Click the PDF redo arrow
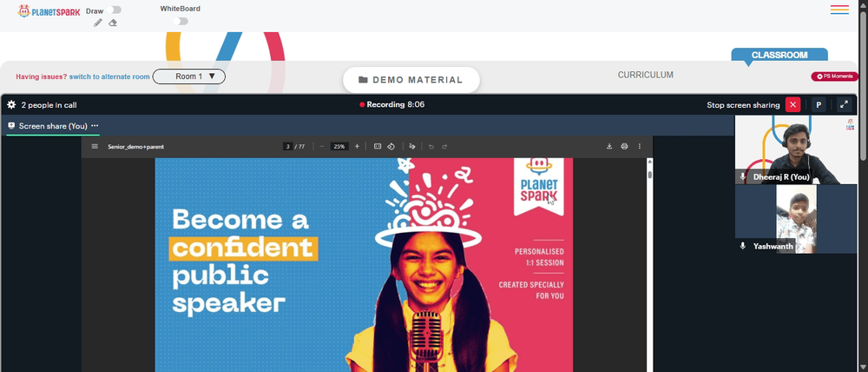The image size is (868, 372). 444,146
